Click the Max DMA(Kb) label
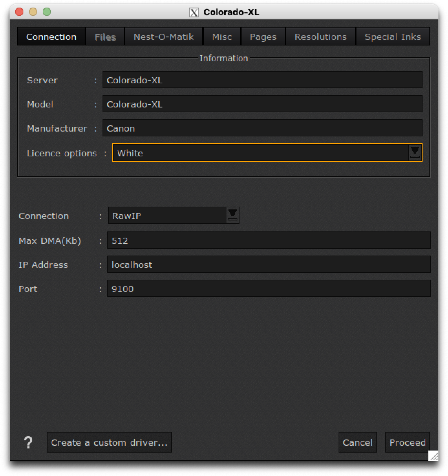The image size is (448, 476). coord(50,241)
